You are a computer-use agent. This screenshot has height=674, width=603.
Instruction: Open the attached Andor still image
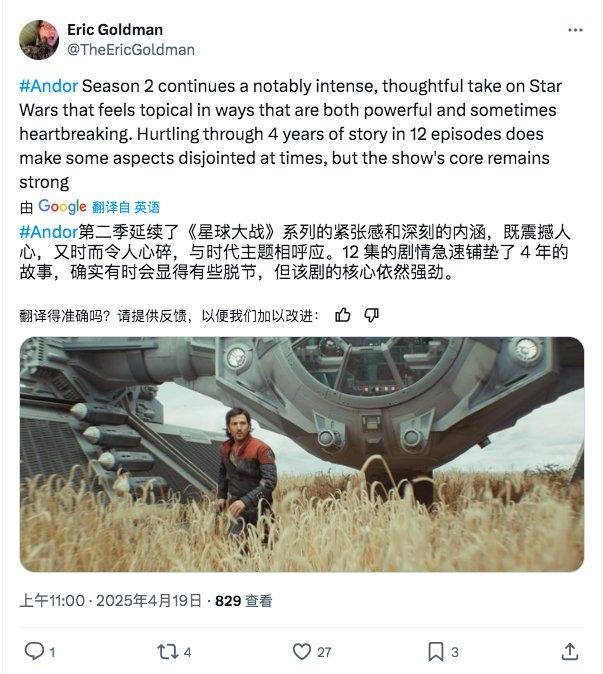302,454
